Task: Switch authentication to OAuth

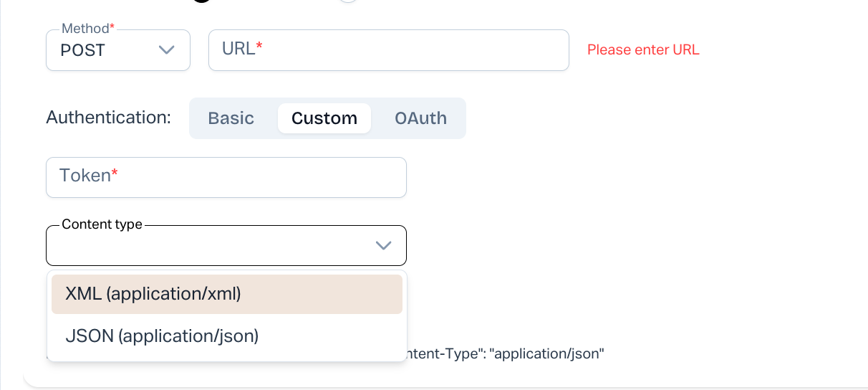Action: [x=420, y=118]
